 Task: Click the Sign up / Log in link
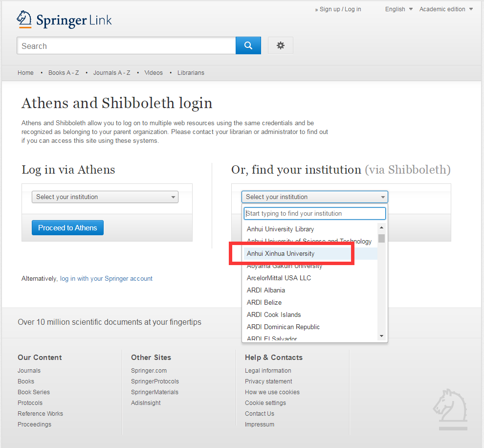coord(340,9)
